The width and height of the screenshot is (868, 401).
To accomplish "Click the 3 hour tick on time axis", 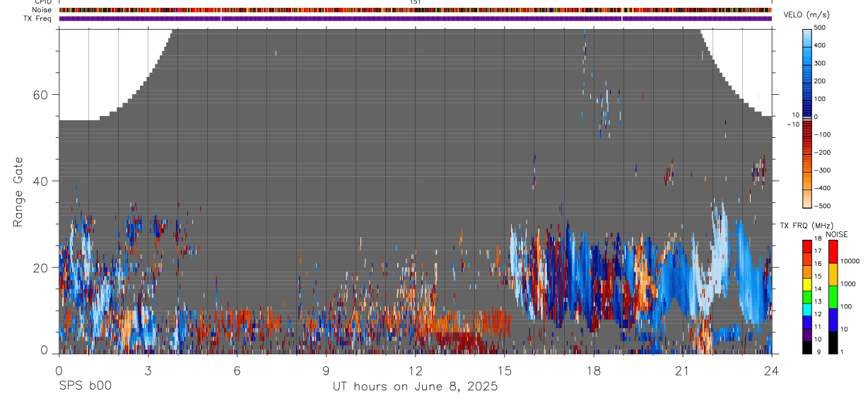I will point(148,371).
